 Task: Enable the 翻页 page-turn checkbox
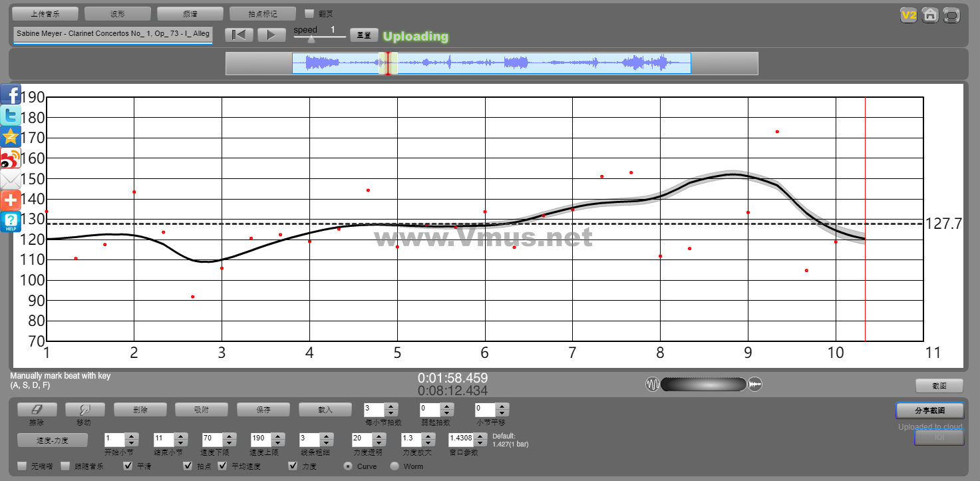(309, 13)
